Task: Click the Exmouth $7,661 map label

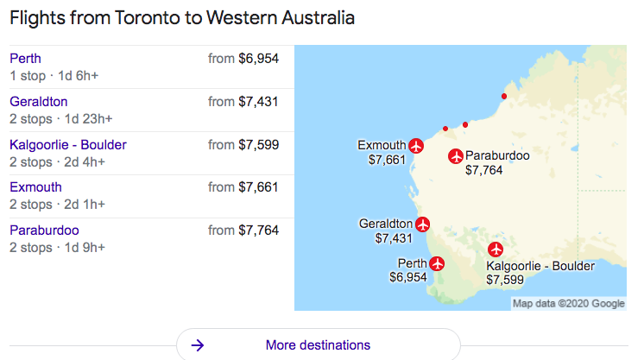Action: click(387, 160)
